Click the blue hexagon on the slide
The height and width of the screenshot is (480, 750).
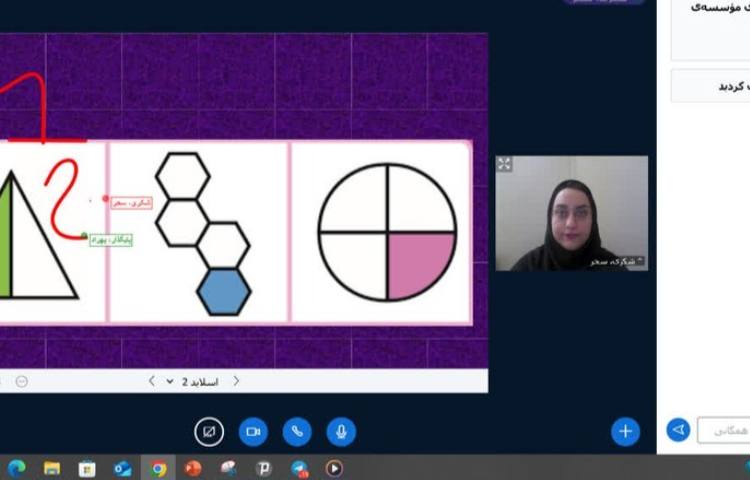click(x=224, y=291)
